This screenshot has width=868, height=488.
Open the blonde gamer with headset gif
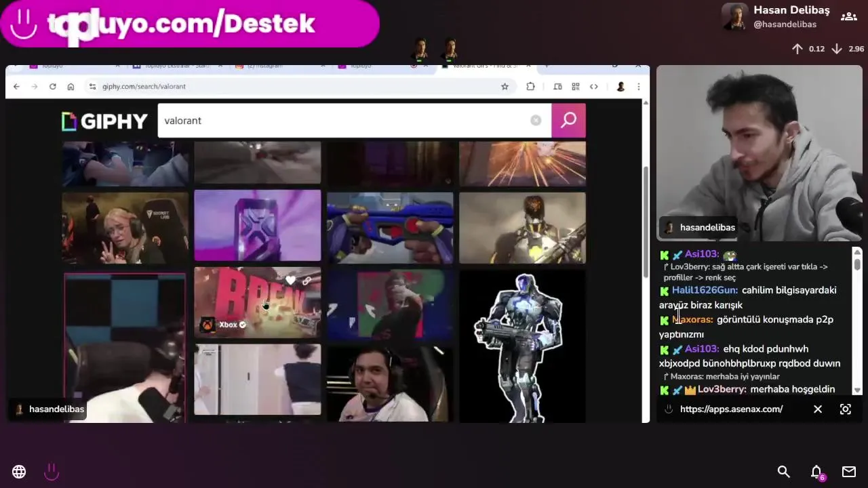click(x=125, y=227)
